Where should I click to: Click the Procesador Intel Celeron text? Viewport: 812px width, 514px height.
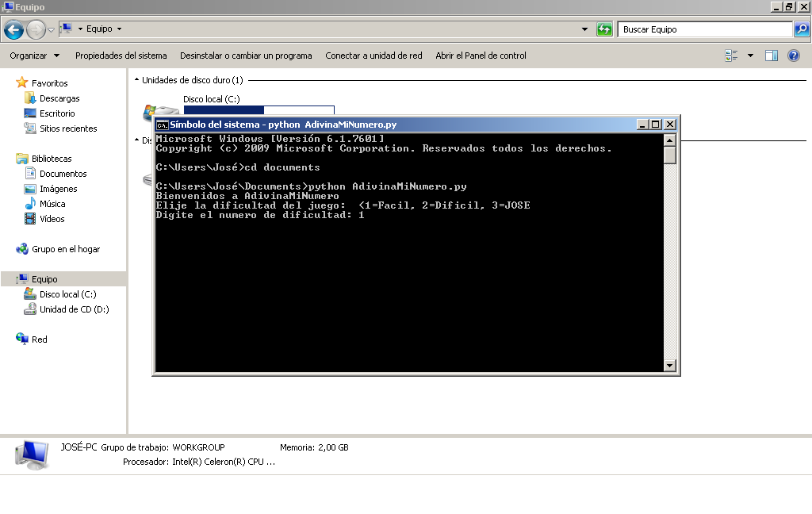pyautogui.click(x=223, y=461)
